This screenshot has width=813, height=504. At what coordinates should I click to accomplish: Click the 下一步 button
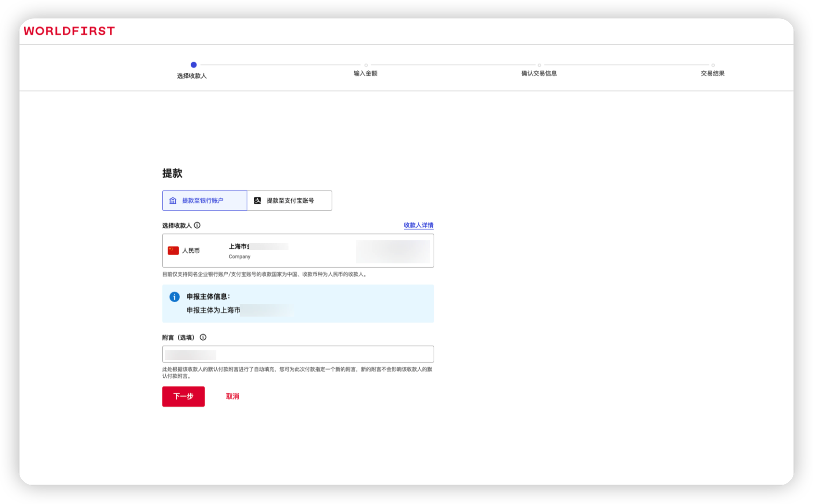coord(183,396)
